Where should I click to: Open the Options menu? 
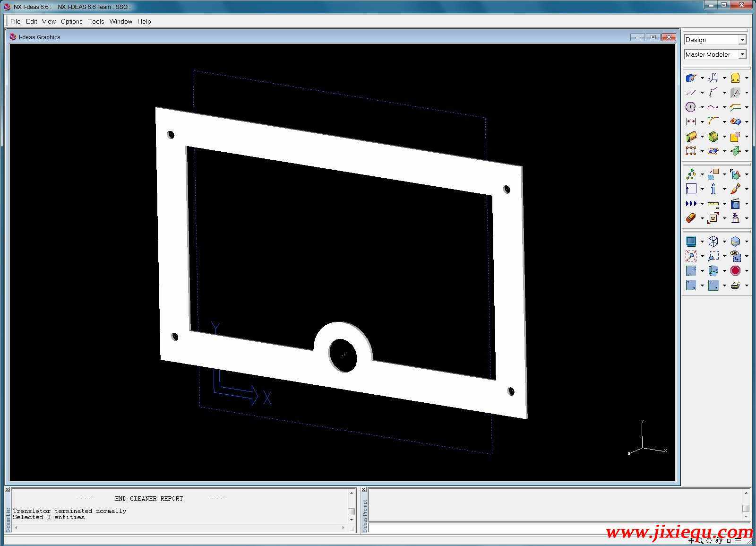71,21
